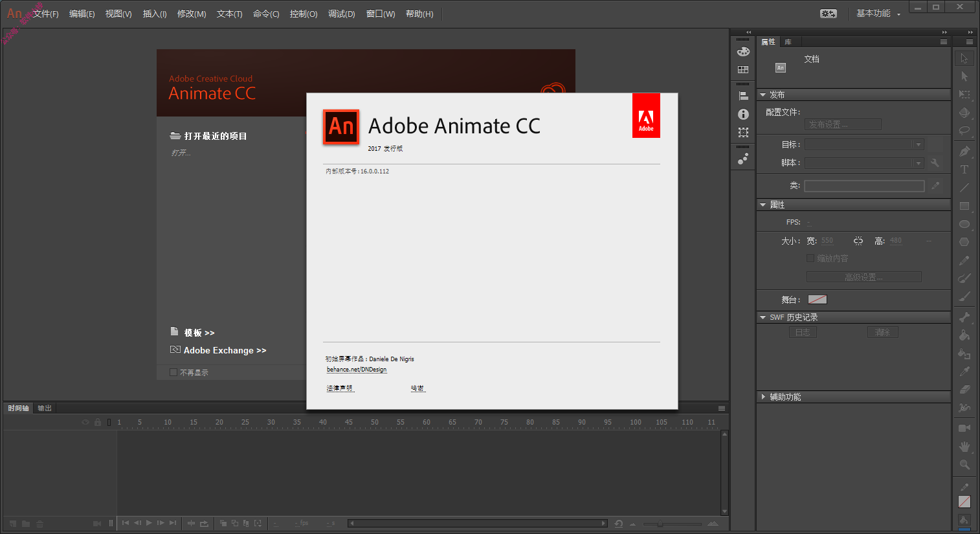Open 模板 >> on start screen
Image resolution: width=980 pixels, height=534 pixels.
coord(199,333)
